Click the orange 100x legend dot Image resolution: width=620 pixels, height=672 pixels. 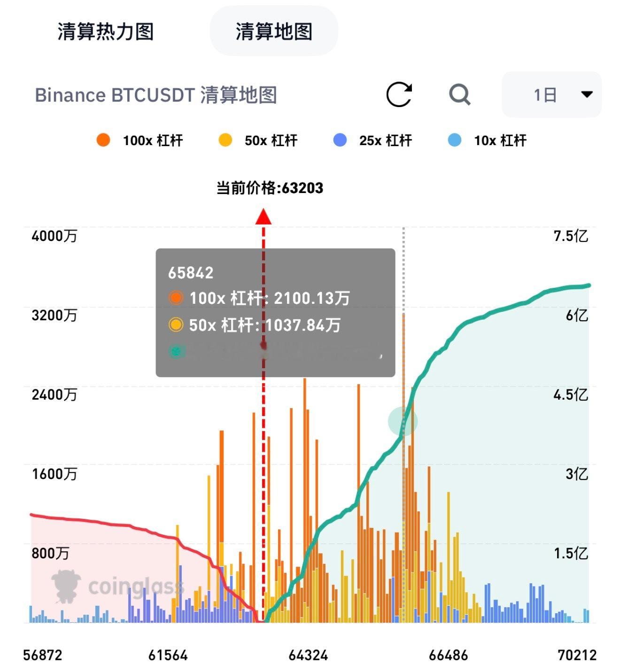(103, 140)
